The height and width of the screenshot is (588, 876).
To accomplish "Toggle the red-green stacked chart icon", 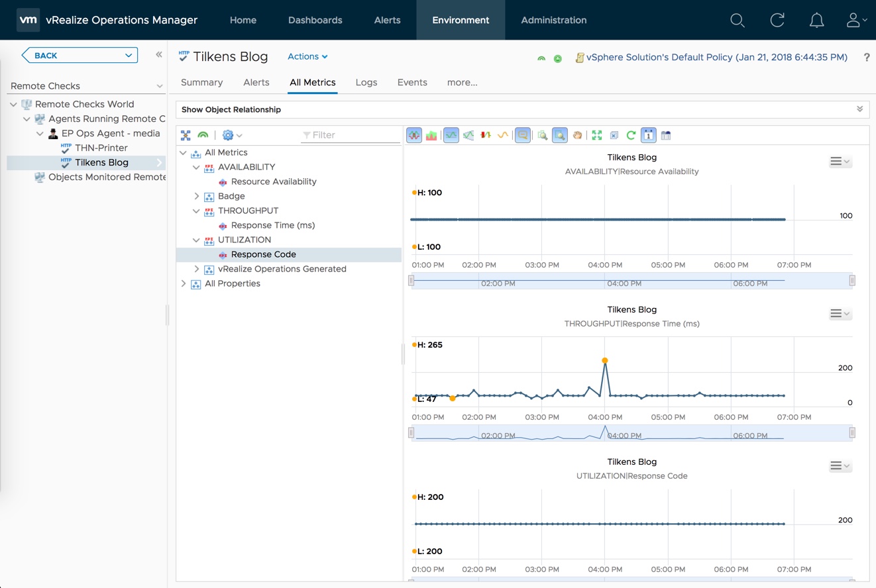I will tap(431, 135).
